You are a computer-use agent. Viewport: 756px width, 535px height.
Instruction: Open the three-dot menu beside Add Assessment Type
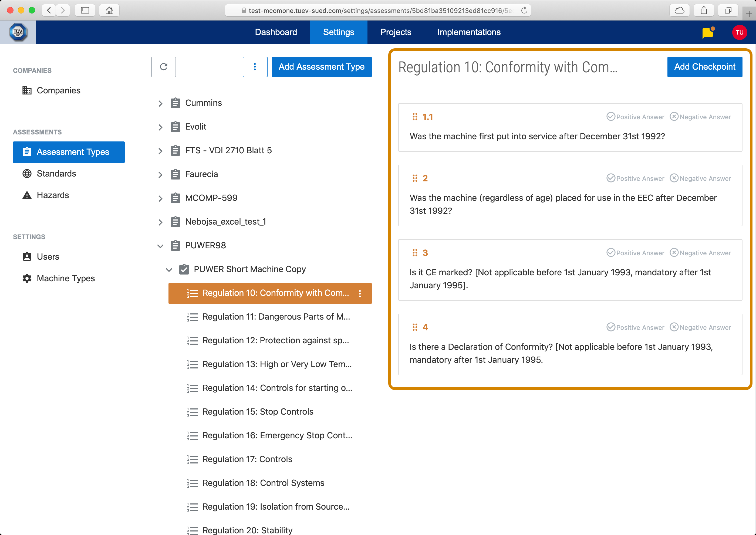point(255,67)
